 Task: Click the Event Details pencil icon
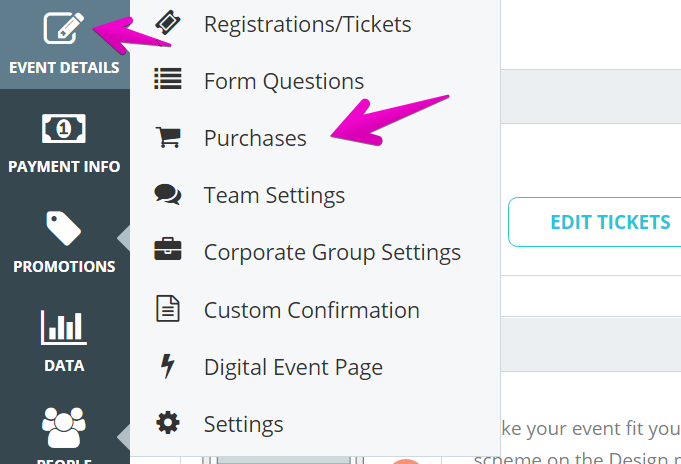[64, 28]
